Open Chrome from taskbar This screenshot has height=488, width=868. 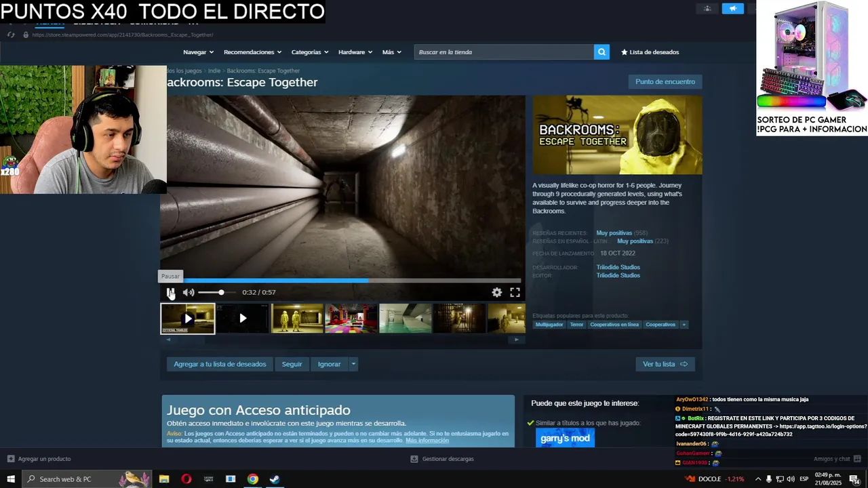252,479
